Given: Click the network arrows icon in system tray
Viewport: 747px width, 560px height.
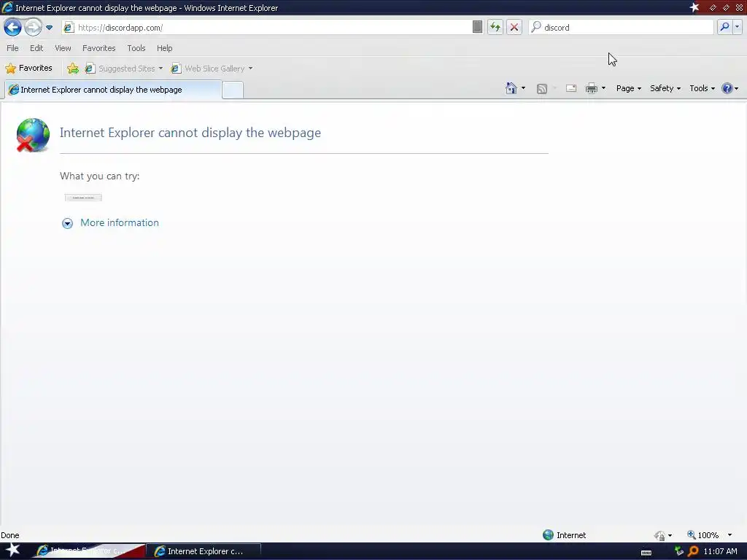Looking at the screenshot, I should pyautogui.click(x=679, y=551).
